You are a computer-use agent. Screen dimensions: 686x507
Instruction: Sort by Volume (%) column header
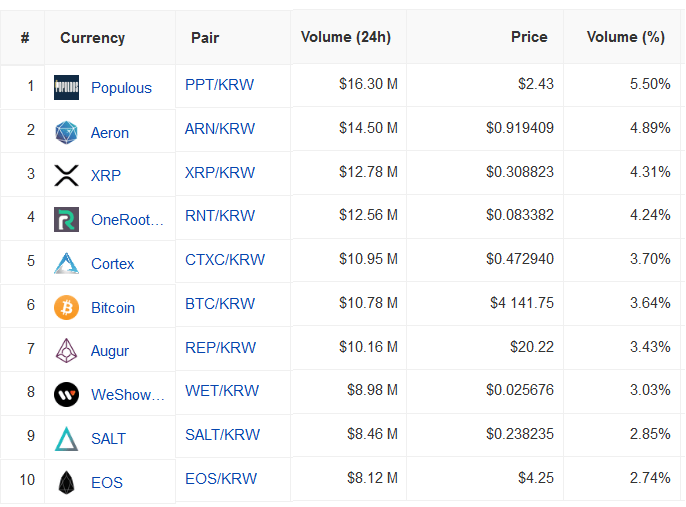[626, 37]
